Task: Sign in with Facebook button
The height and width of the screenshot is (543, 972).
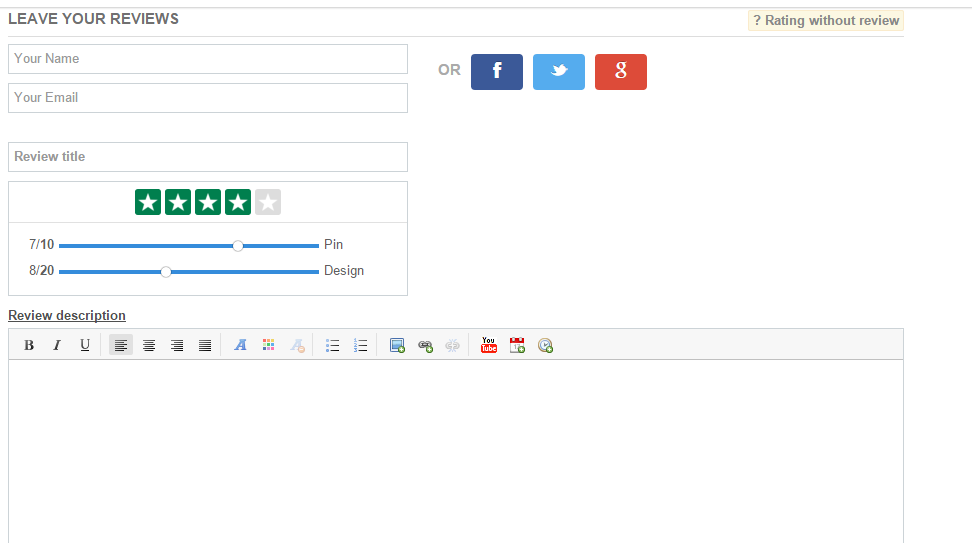Action: (497, 72)
